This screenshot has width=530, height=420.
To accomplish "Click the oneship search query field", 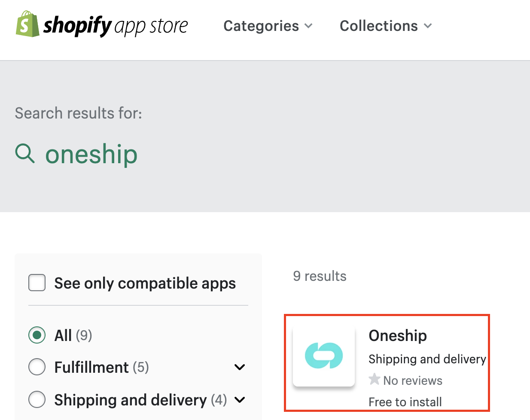I will [x=91, y=154].
